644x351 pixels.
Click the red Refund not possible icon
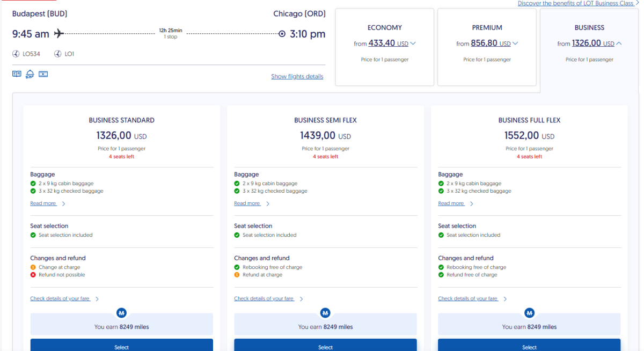click(33, 275)
